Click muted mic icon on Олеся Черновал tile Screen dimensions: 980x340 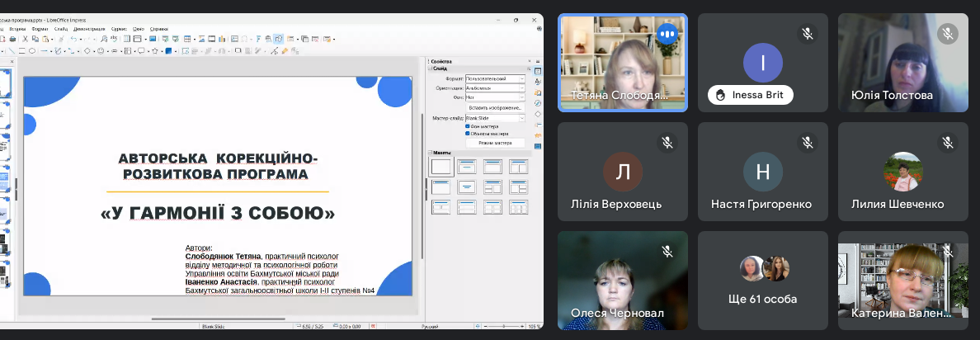pyautogui.click(x=667, y=251)
